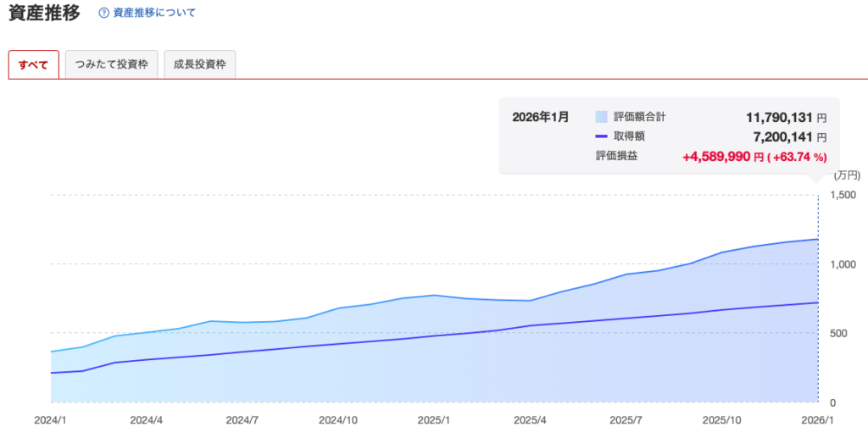
Task: Click the 2025/4 x-axis label
Action: [530, 419]
